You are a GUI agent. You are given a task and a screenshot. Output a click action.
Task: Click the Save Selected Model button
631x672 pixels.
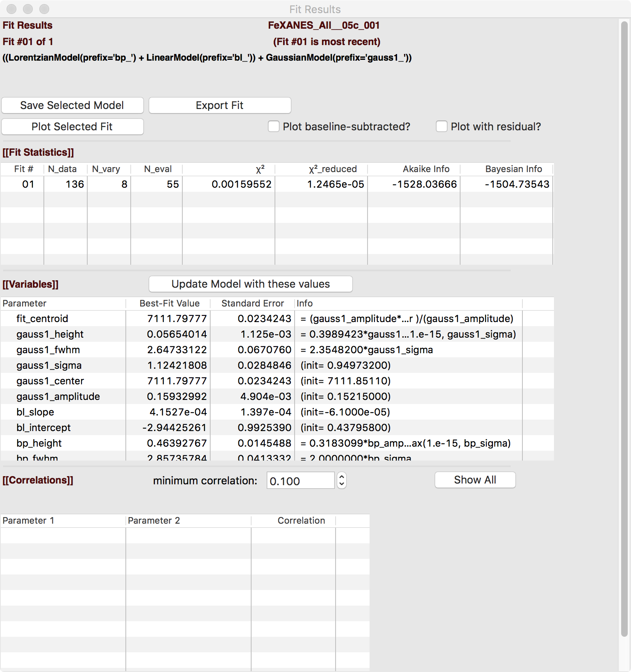[72, 105]
